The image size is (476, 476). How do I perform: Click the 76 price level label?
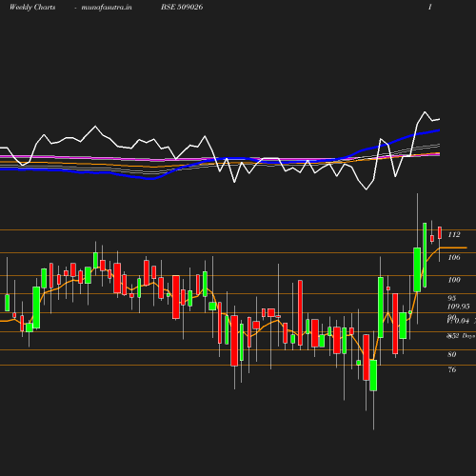(x=452, y=369)
